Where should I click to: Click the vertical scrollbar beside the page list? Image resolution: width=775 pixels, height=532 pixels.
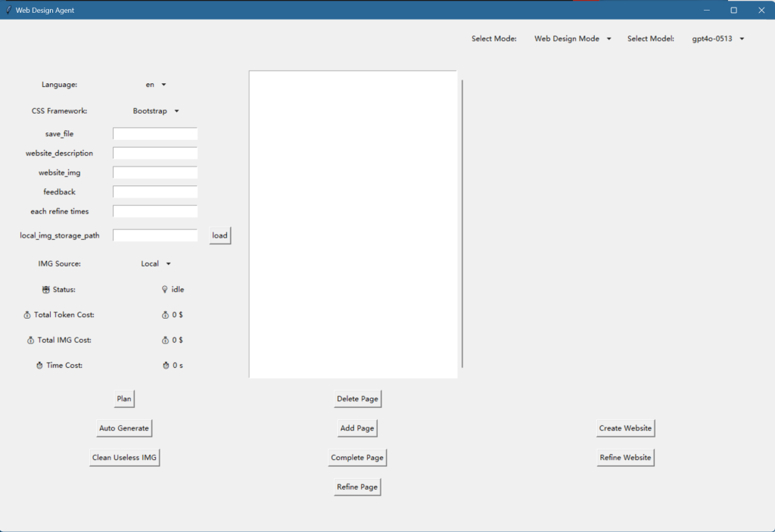[x=462, y=224]
